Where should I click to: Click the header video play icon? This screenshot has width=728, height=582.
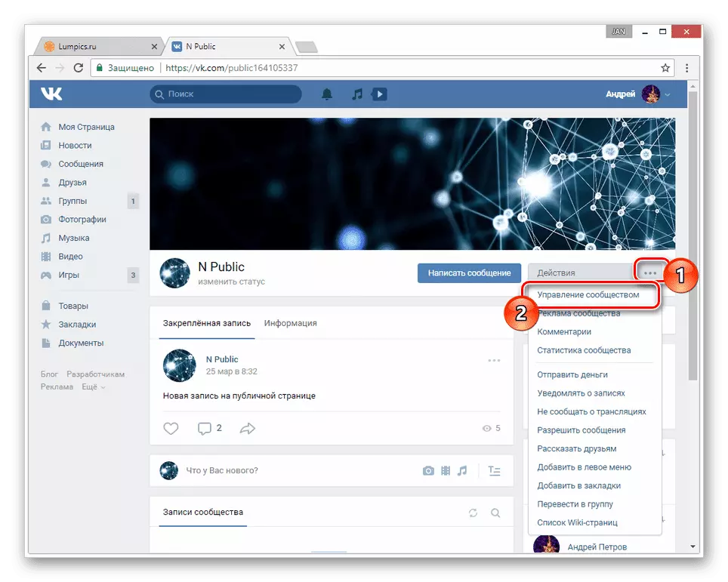click(x=380, y=94)
